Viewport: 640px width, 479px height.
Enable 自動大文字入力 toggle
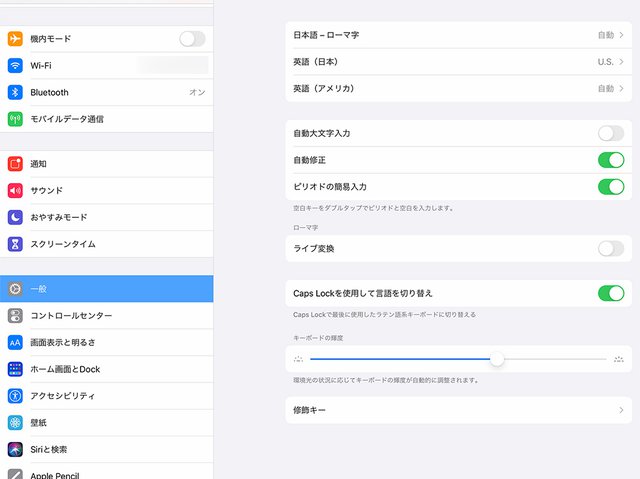pos(610,133)
